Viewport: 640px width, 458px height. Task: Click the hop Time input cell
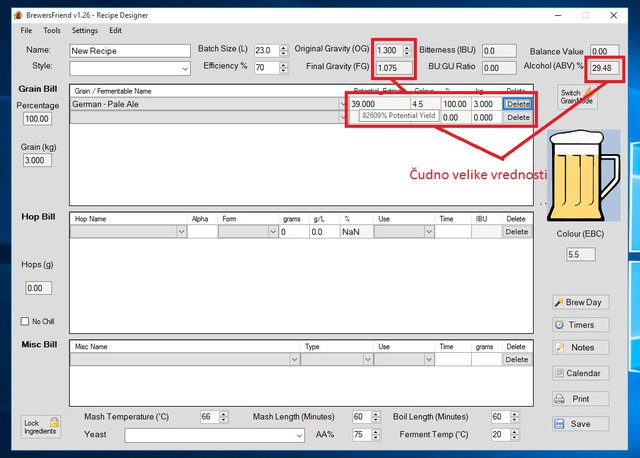pos(453,232)
